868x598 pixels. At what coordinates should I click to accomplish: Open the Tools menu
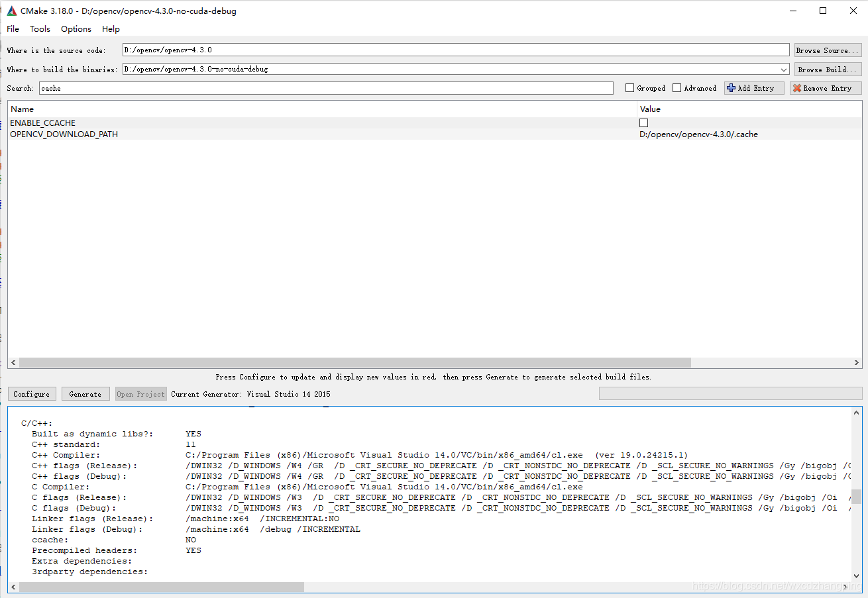40,28
